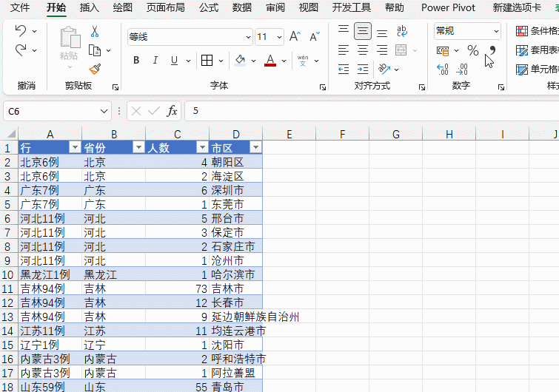
Task: Apply the borders icon
Action: [207, 61]
